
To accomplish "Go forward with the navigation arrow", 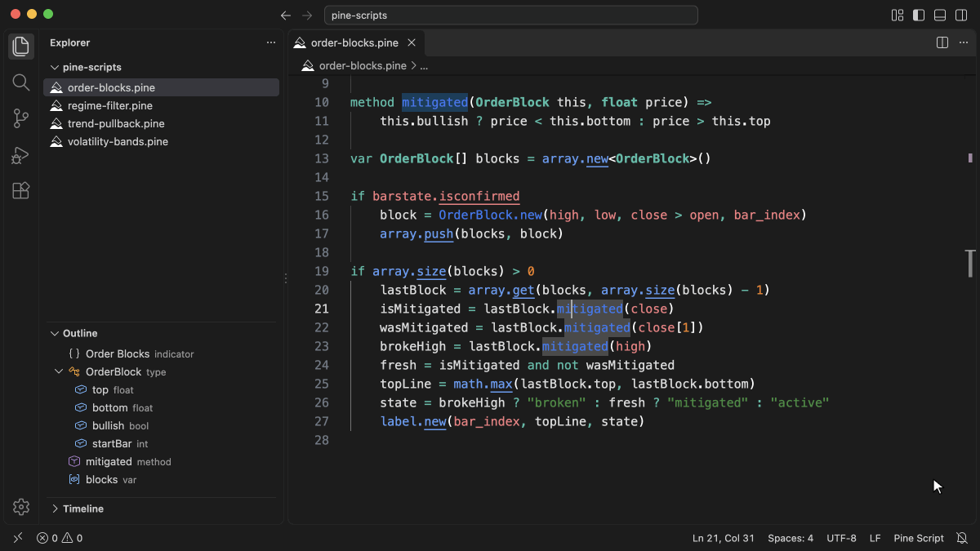I will pyautogui.click(x=307, y=15).
